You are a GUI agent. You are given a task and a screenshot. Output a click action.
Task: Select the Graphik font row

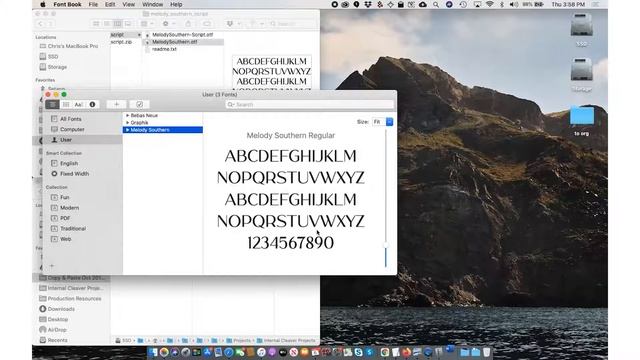pos(163,122)
